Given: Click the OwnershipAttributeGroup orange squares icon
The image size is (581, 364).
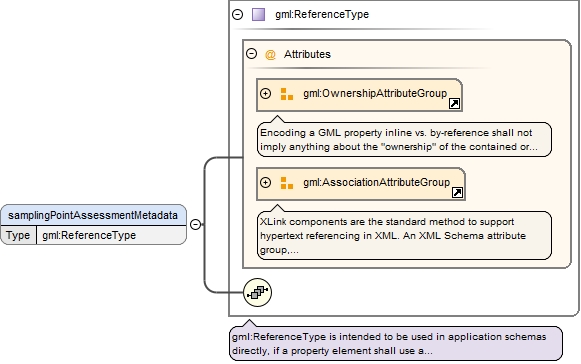Looking at the screenshot, I should pyautogui.click(x=286, y=94).
